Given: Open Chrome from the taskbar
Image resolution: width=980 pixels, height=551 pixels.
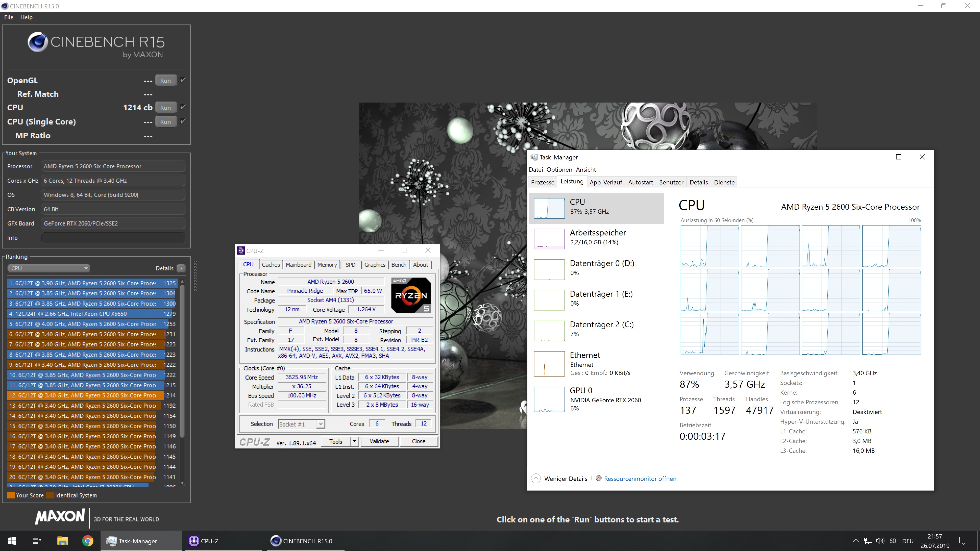Looking at the screenshot, I should pos(88,541).
